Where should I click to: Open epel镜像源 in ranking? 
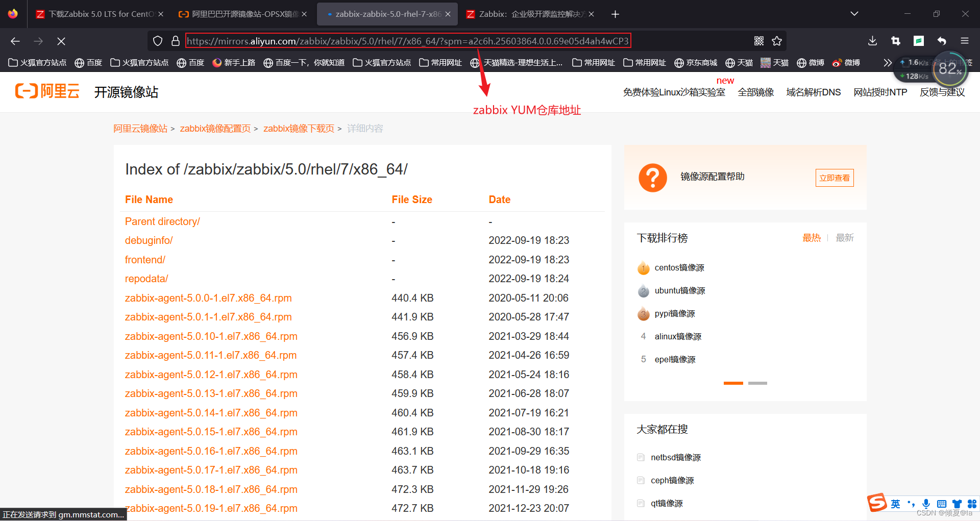point(675,360)
